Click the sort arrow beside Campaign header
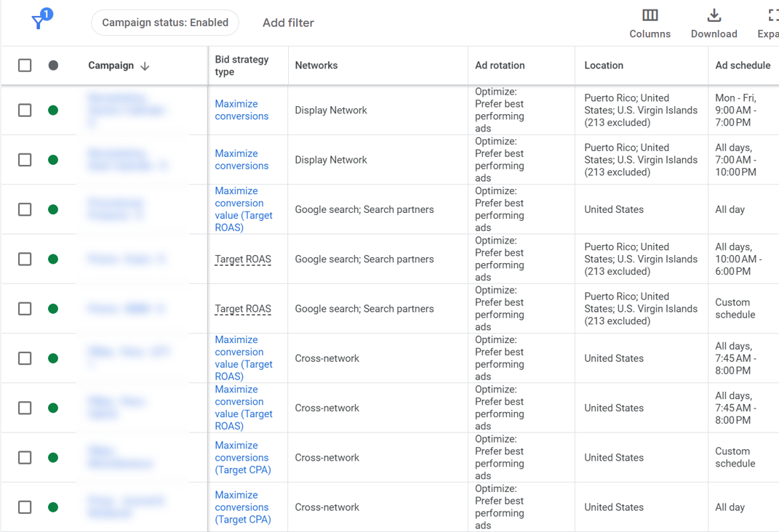The width and height of the screenshot is (779, 532). click(x=145, y=66)
